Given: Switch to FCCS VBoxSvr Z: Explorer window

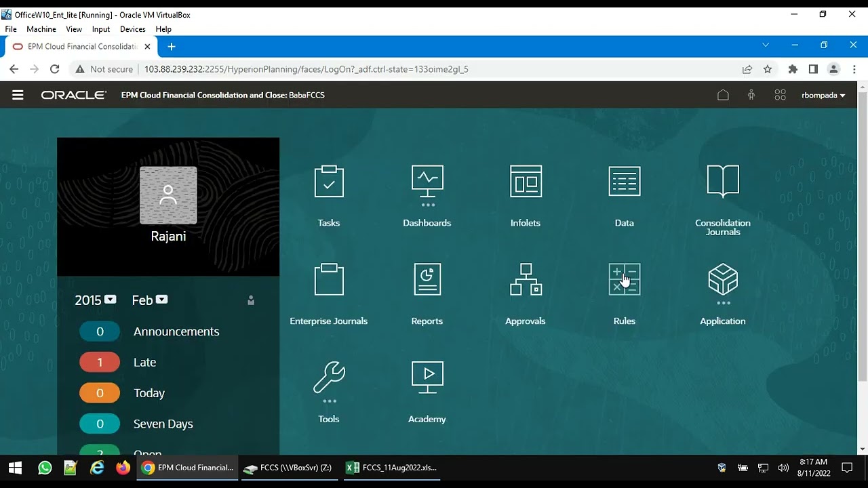Looking at the screenshot, I should (x=290, y=468).
